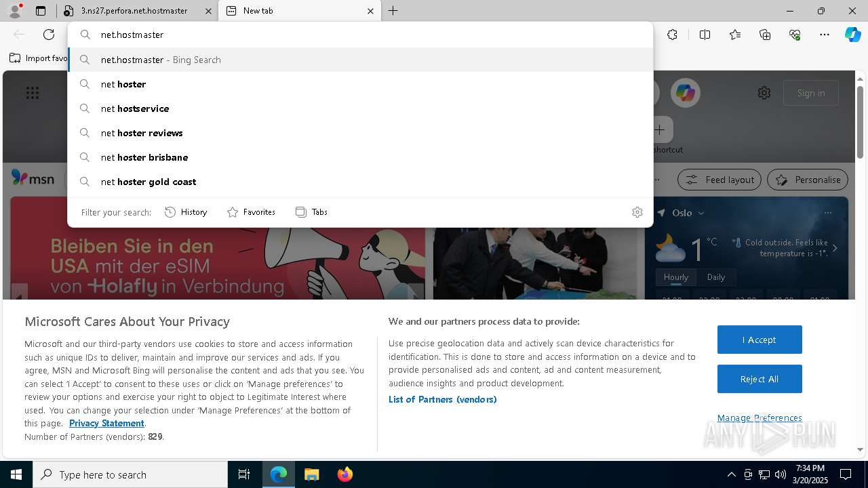868x488 pixels.
Task: Click the page vertical scrollbar thumb
Action: click(x=861, y=122)
